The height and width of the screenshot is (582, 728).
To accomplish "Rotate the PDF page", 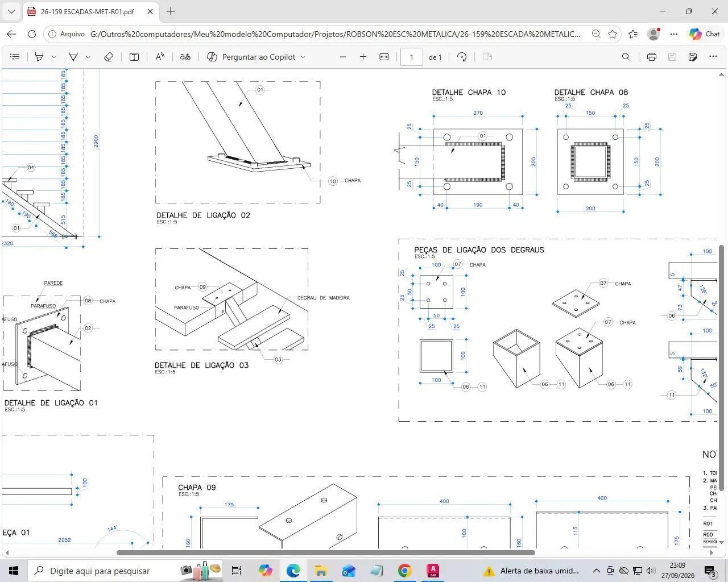I will point(462,57).
